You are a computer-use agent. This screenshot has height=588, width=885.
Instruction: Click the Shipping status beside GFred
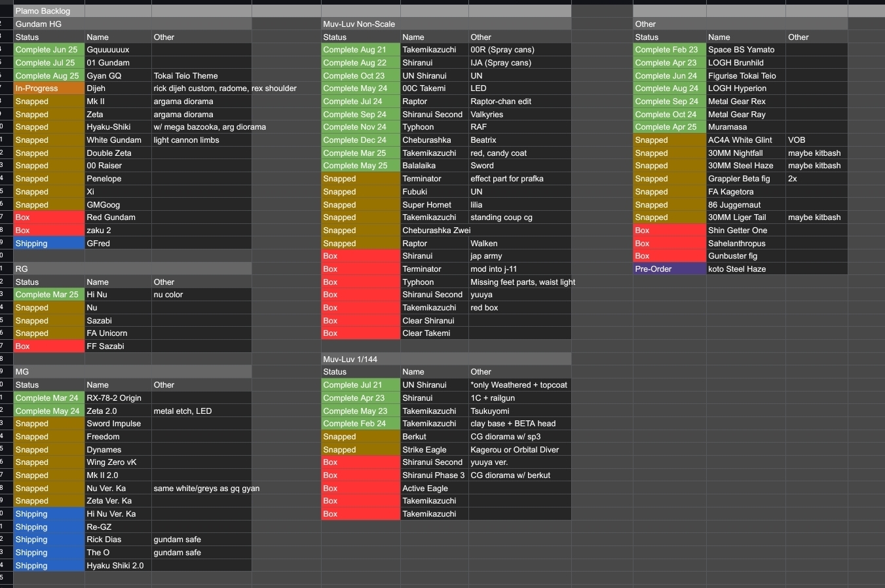(x=49, y=244)
